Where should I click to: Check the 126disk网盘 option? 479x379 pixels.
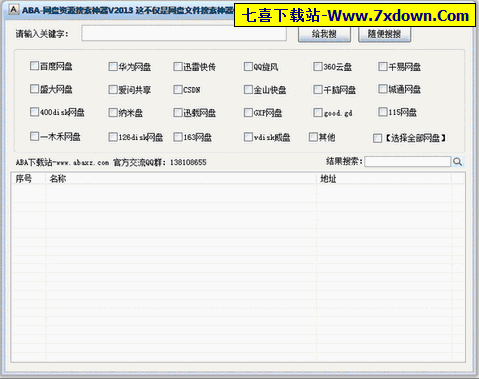click(113, 137)
